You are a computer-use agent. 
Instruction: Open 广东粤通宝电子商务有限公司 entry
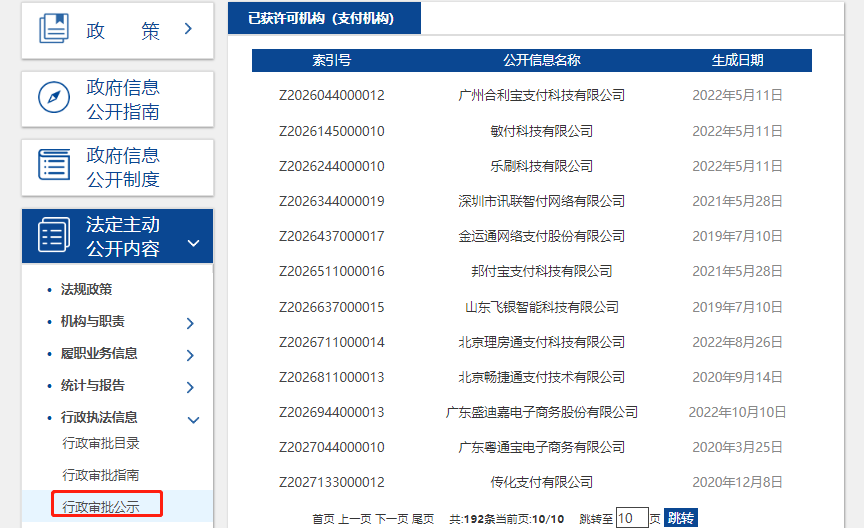coord(542,447)
